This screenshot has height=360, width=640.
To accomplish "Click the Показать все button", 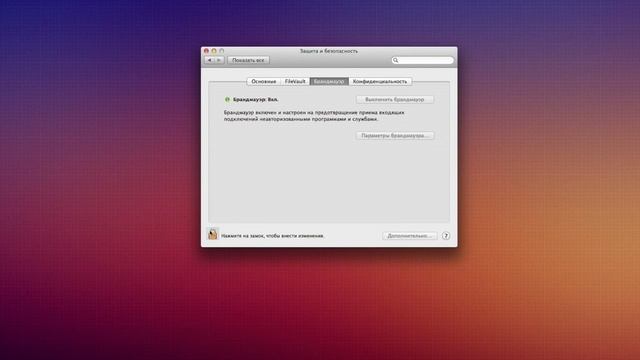I will point(248,60).
